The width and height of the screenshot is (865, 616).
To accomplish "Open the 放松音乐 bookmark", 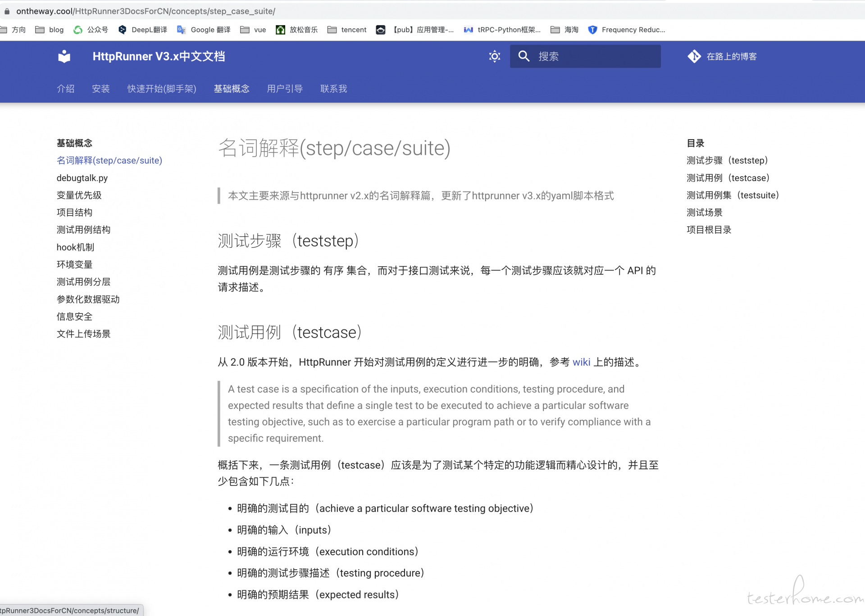I will pyautogui.click(x=297, y=30).
